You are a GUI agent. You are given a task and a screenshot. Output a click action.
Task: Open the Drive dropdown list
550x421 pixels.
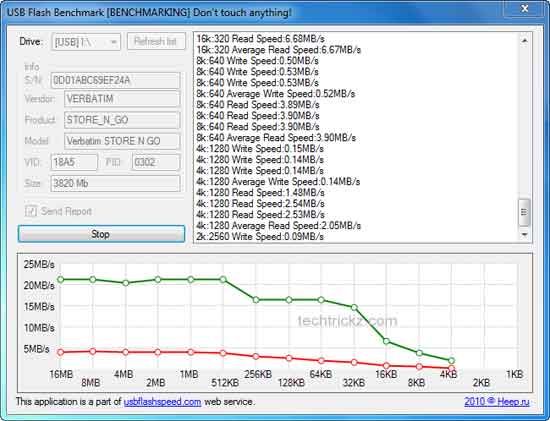pos(86,42)
